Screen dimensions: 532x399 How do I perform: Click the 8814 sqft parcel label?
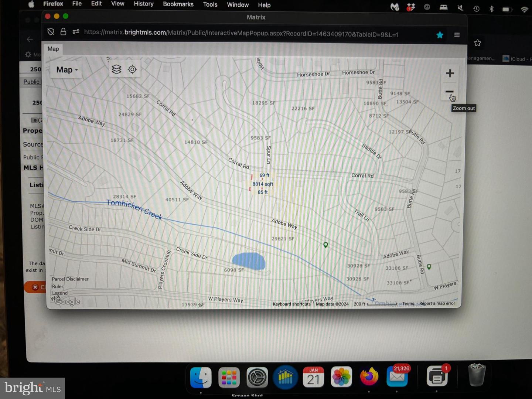[263, 184]
